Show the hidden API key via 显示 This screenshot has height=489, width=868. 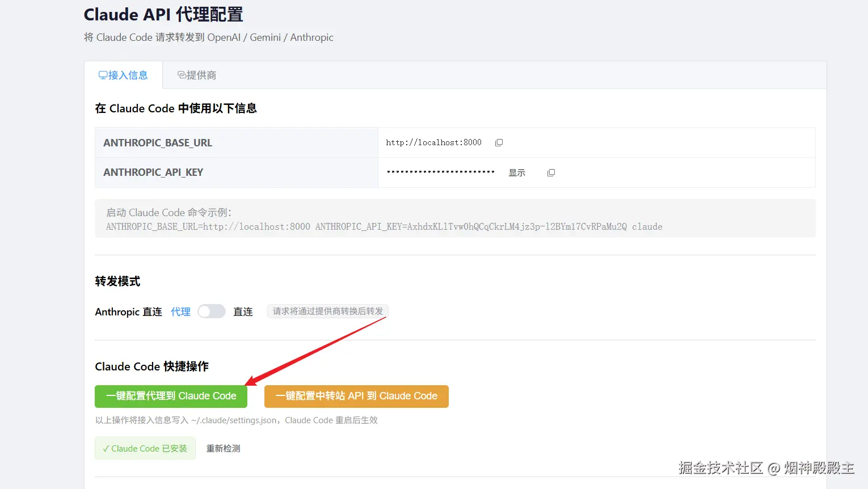click(517, 172)
